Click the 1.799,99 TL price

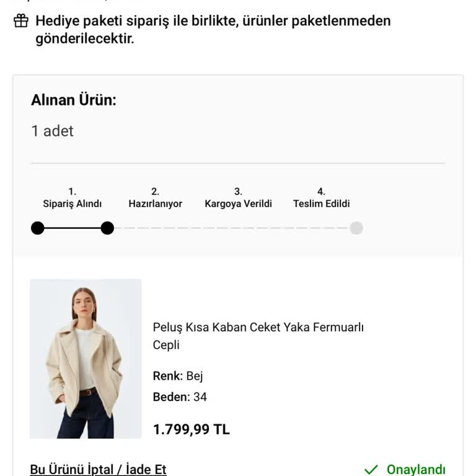(x=191, y=430)
